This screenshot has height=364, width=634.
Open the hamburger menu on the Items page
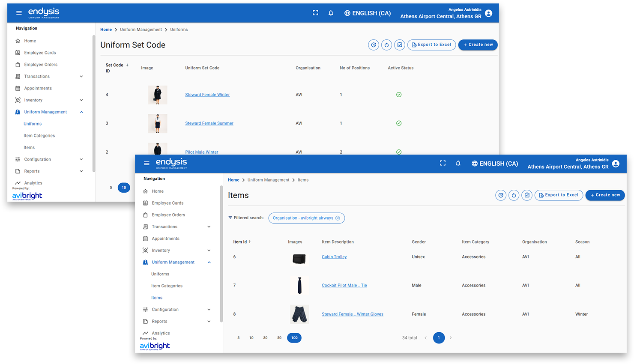[147, 163]
